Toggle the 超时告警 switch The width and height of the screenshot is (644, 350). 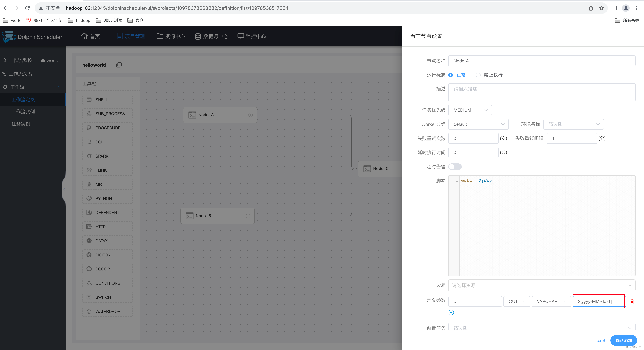click(455, 167)
